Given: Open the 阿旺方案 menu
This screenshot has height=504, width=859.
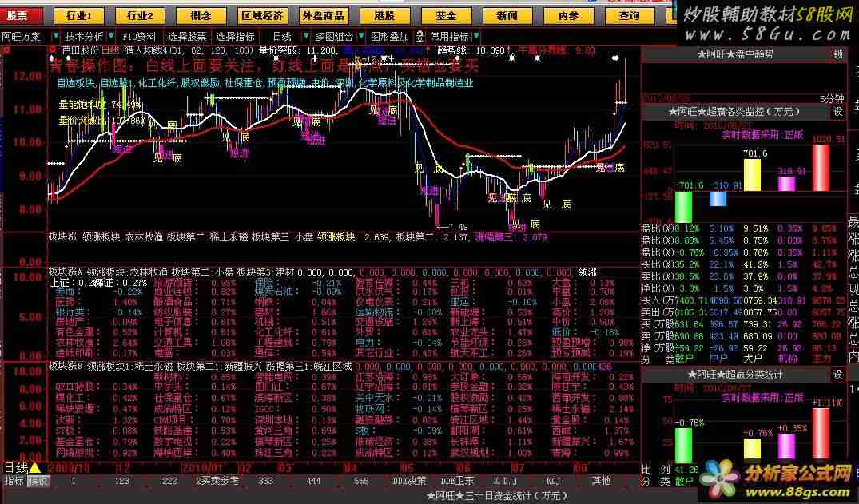Looking at the screenshot, I should coord(22,37).
